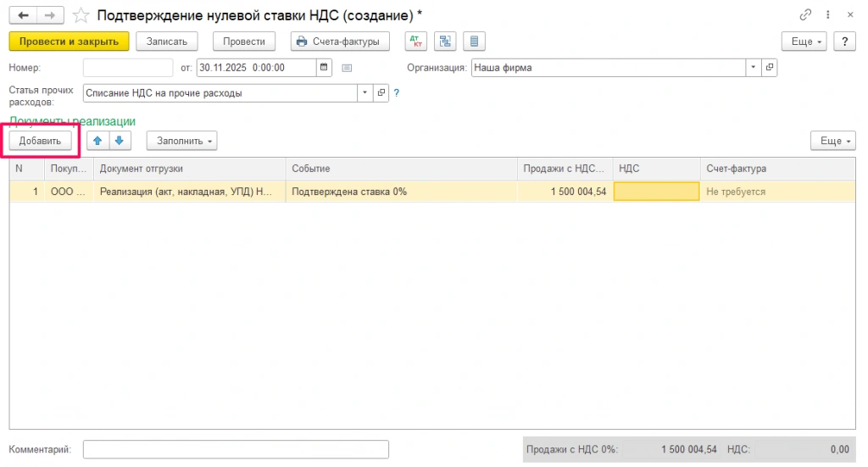Open document structure / related documents icon
The width and height of the screenshot is (868, 467).
[x=445, y=42]
